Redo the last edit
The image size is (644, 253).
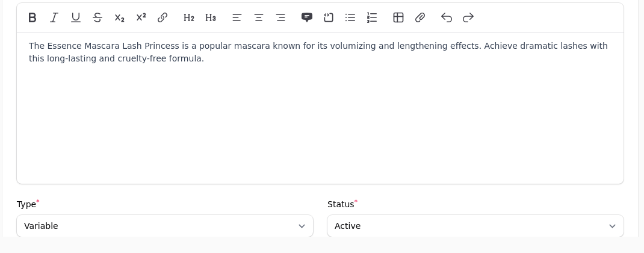click(x=468, y=17)
